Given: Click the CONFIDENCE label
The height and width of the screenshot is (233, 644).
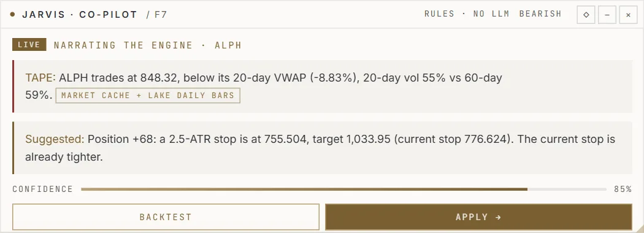Looking at the screenshot, I should [43, 189].
